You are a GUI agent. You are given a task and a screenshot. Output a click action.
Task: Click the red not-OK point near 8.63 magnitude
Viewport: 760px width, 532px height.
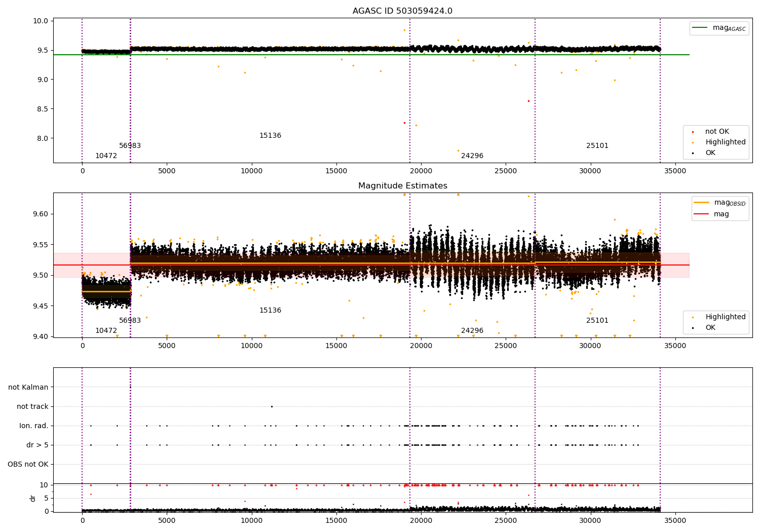tap(528, 101)
